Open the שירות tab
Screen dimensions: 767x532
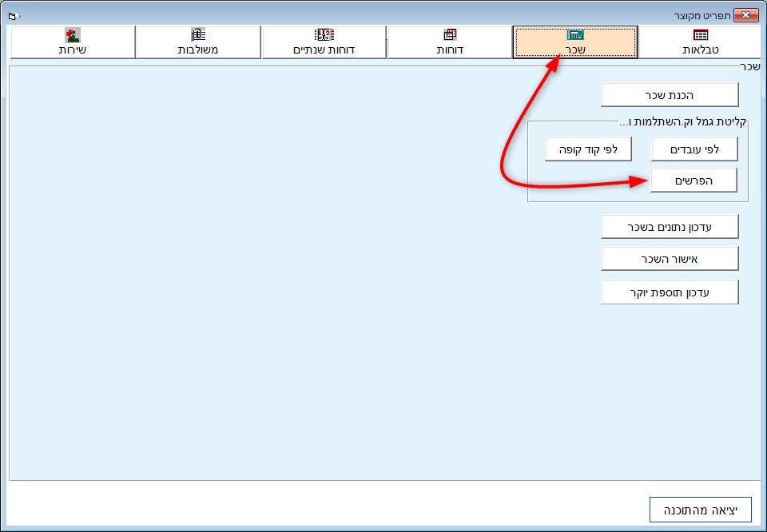[x=73, y=42]
